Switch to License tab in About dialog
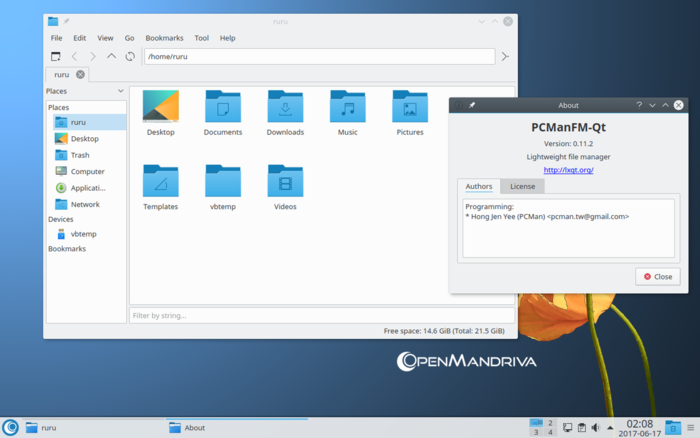This screenshot has height=438, width=700. point(522,186)
